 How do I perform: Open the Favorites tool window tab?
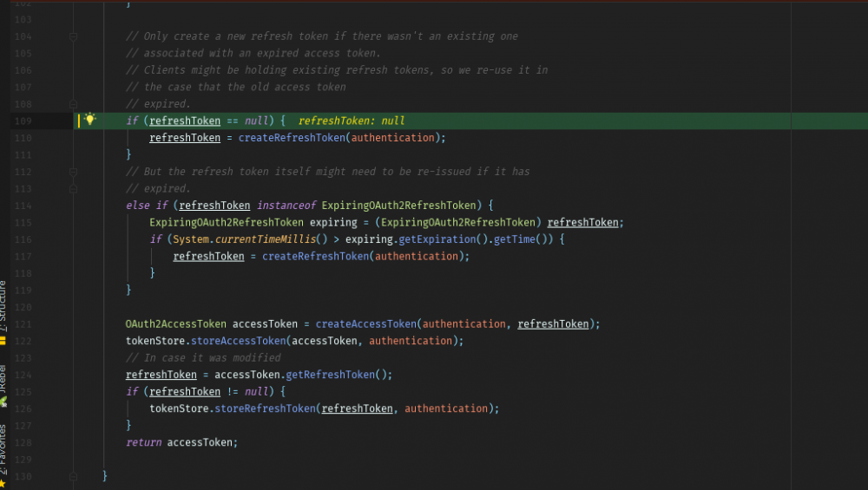point(3,447)
